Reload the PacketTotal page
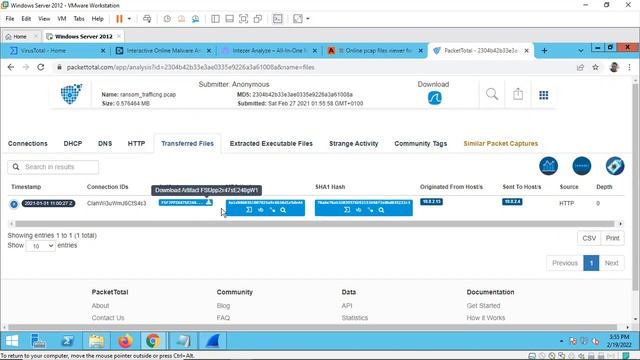640x360 pixels. [x=40, y=67]
